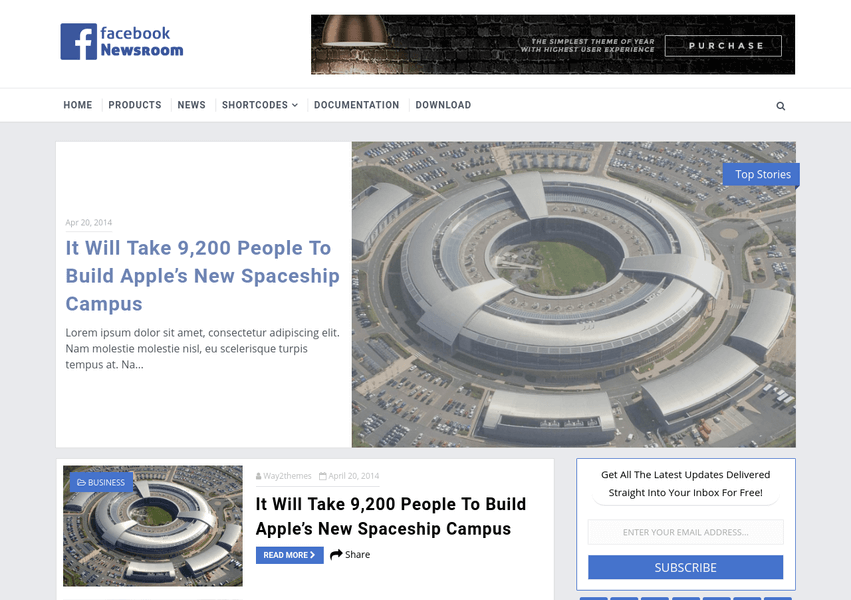Click the Read More chevron arrow
This screenshot has height=600, width=851.
coord(313,555)
